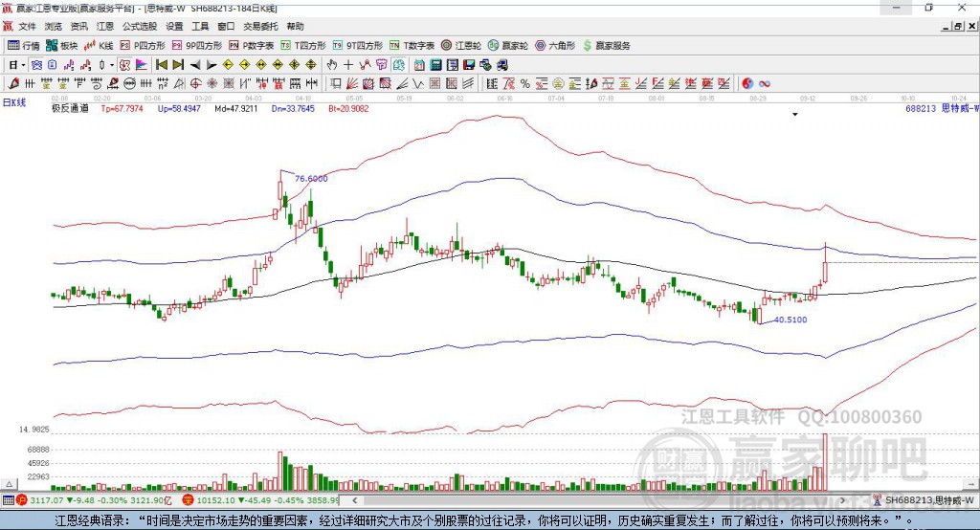Select the percent % tool
Screen dimensions: 980x530
coord(525,83)
